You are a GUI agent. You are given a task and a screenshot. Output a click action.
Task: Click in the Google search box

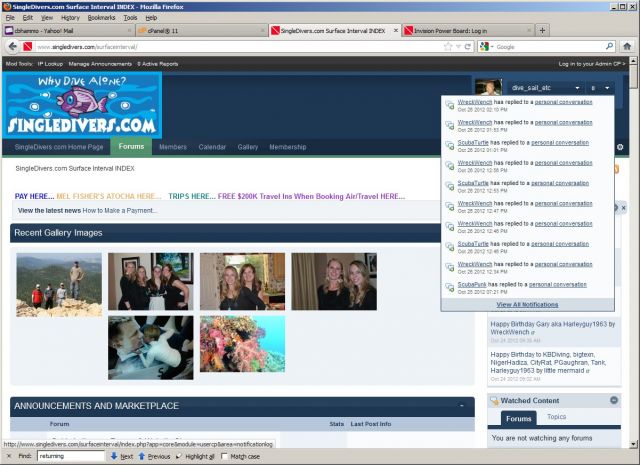[549, 47]
